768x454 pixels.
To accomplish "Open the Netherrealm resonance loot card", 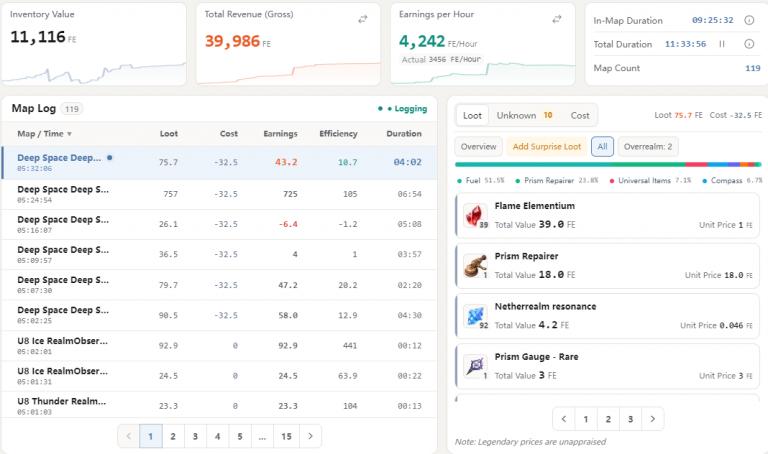I will [x=607, y=316].
